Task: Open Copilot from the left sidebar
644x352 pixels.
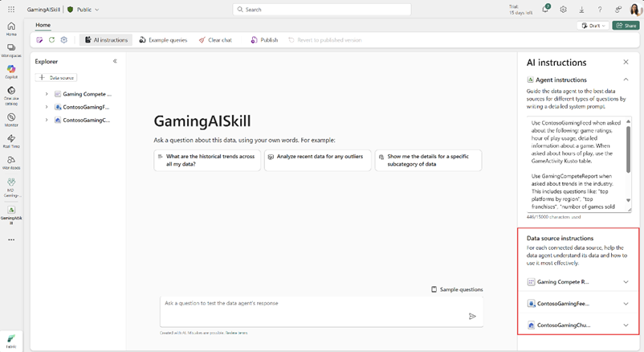Action: (11, 72)
